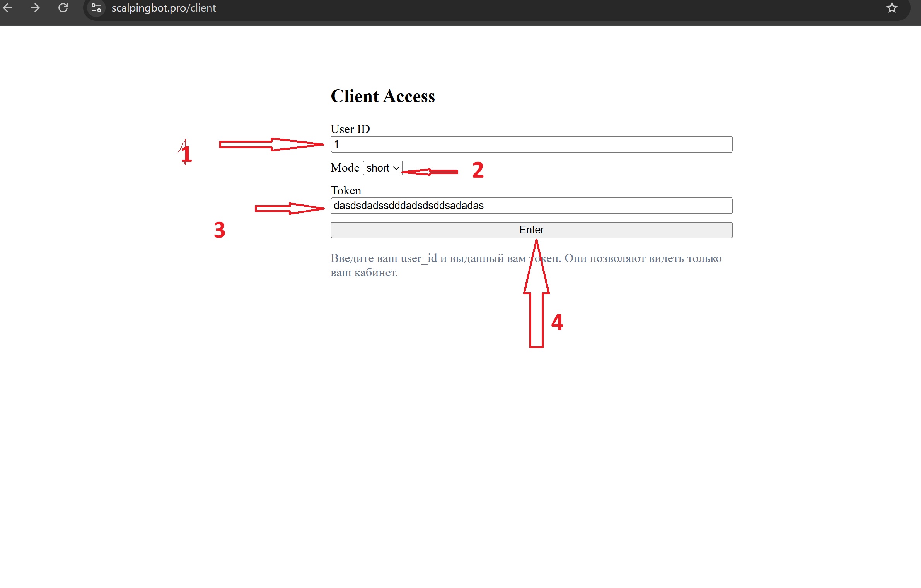Click the red number 4 annotation
This screenshot has width=921, height=588.
pyautogui.click(x=557, y=322)
